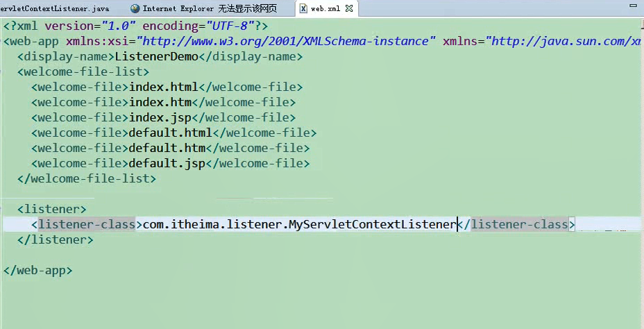This screenshot has height=329, width=644.
Task: Switch to the ServletContextListener.java tab
Action: 54,9
